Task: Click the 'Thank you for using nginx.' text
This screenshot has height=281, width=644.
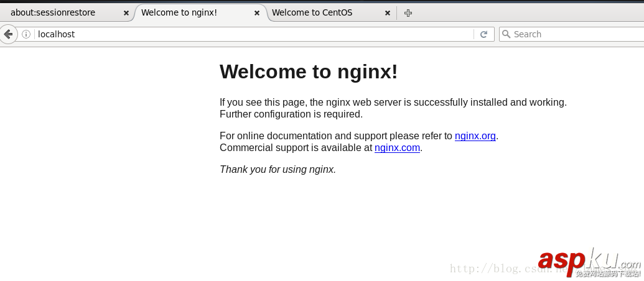Action: pos(278,169)
